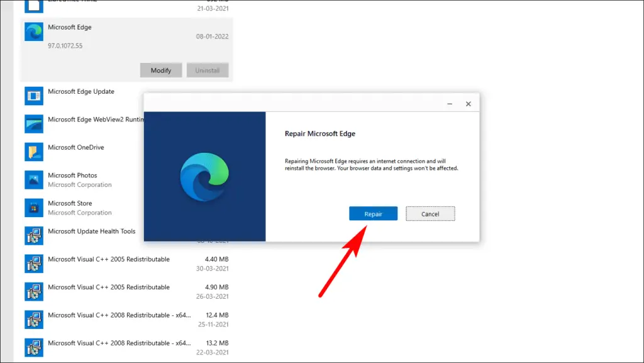The width and height of the screenshot is (644, 363).
Task: Click the Microsoft Update Health Tools icon
Action: 34,236
